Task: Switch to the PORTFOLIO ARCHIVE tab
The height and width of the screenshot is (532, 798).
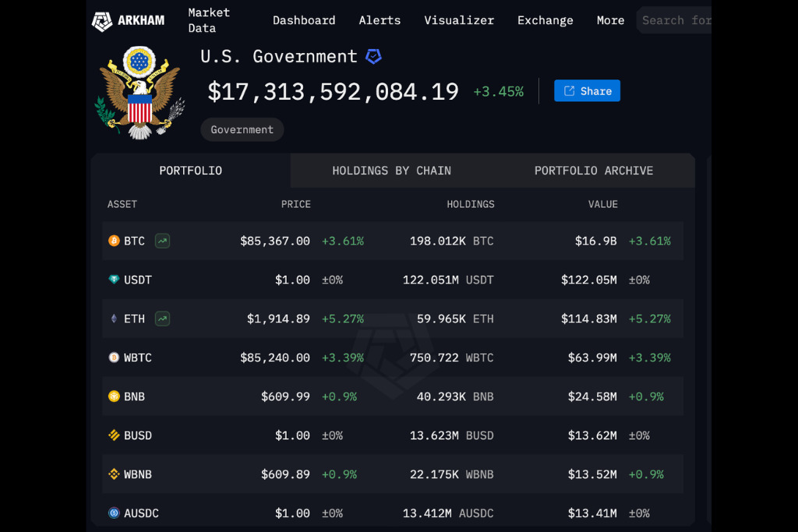Action: [593, 171]
